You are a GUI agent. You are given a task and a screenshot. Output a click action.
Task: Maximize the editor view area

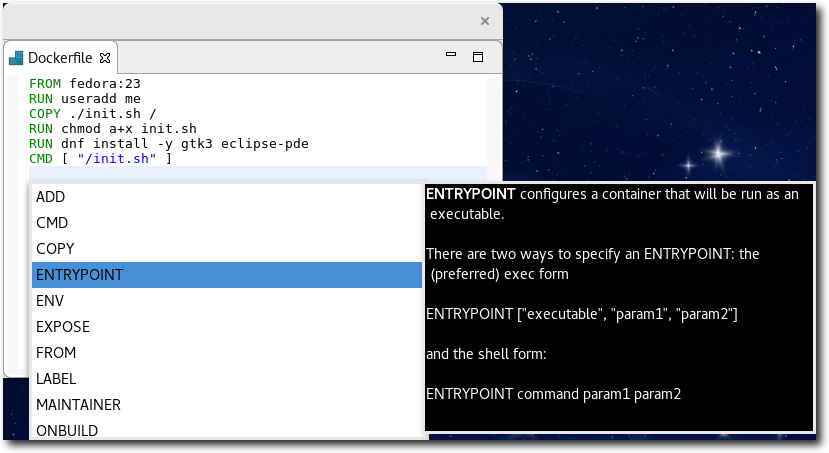coord(477,57)
